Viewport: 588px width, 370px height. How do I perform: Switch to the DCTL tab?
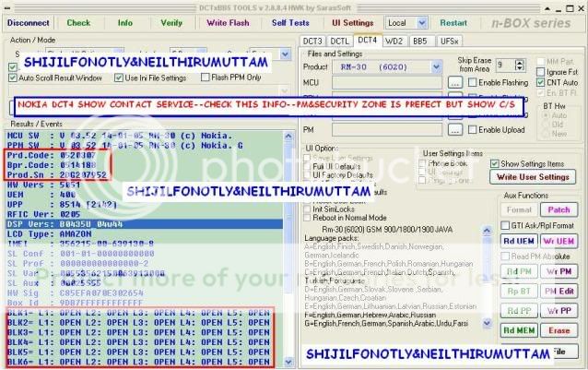point(340,41)
